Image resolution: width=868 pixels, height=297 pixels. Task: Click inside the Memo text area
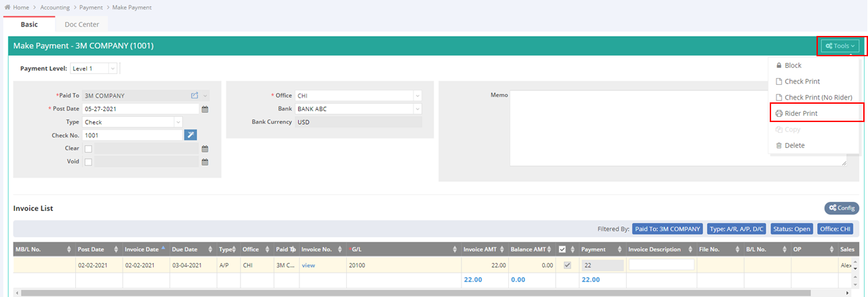[x=678, y=127]
